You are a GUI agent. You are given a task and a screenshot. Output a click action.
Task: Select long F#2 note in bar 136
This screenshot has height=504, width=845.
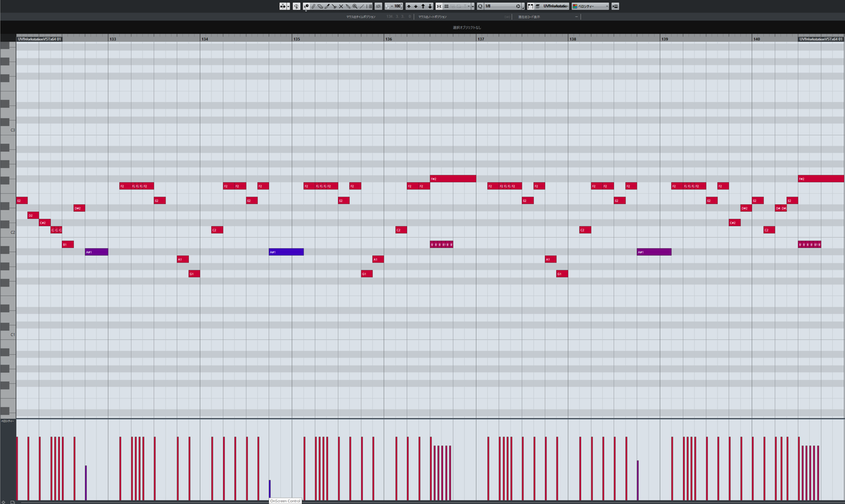(x=453, y=179)
